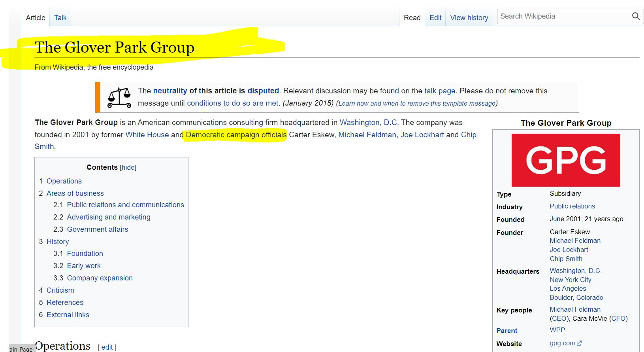The width and height of the screenshot is (644, 352).
Task: Visit the gpg.com website link
Action: 562,343
